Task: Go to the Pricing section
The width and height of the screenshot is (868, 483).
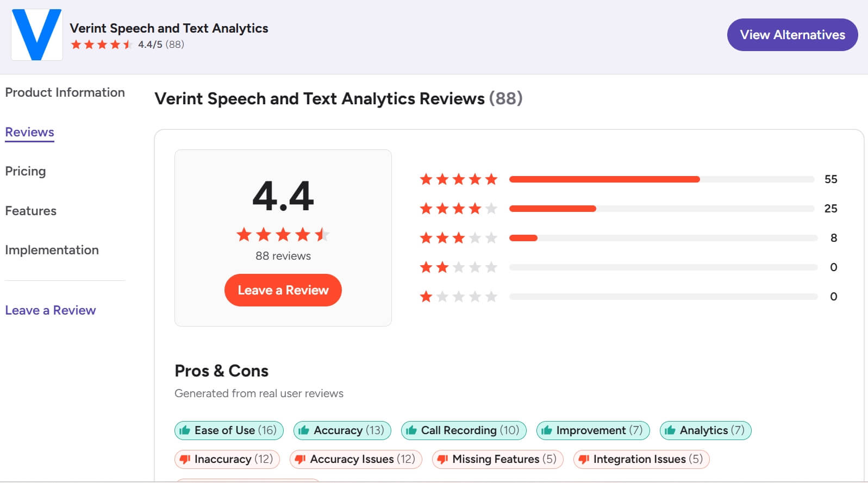Action: coord(26,171)
